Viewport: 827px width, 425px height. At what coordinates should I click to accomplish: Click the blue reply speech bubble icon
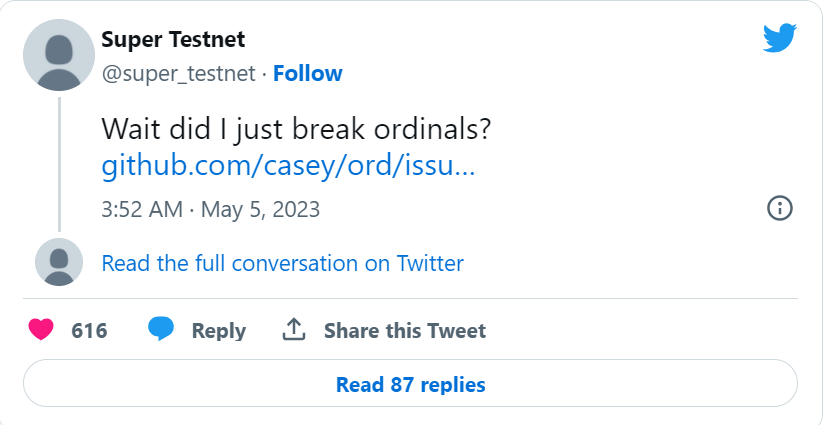[x=161, y=329]
